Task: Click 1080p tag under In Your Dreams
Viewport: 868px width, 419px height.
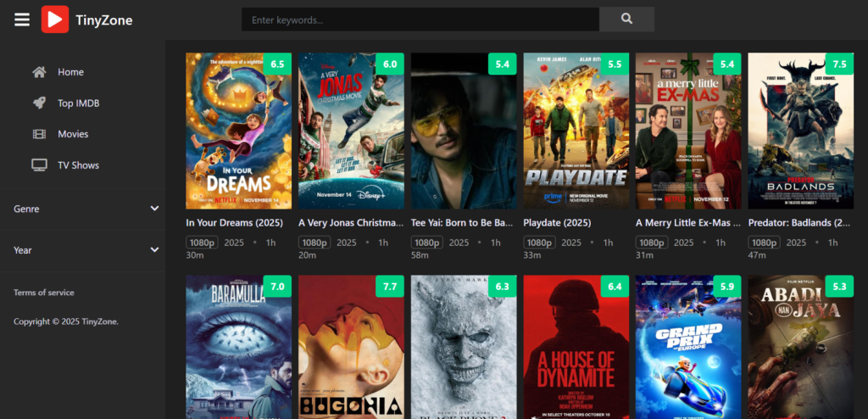Action: (x=202, y=243)
